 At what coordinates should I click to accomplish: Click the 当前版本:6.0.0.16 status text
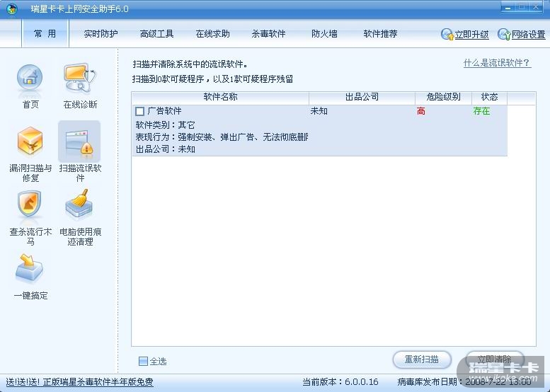pyautogui.click(x=340, y=382)
